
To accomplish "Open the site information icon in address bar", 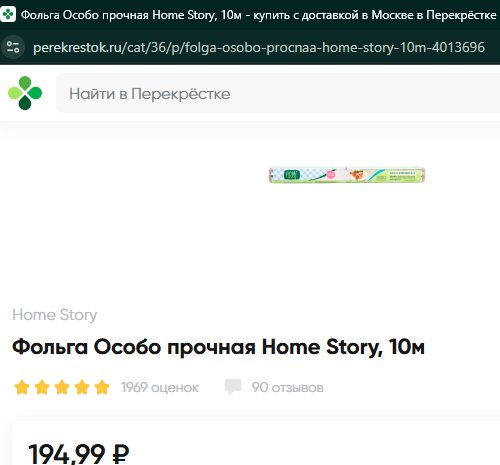I will point(13,47).
